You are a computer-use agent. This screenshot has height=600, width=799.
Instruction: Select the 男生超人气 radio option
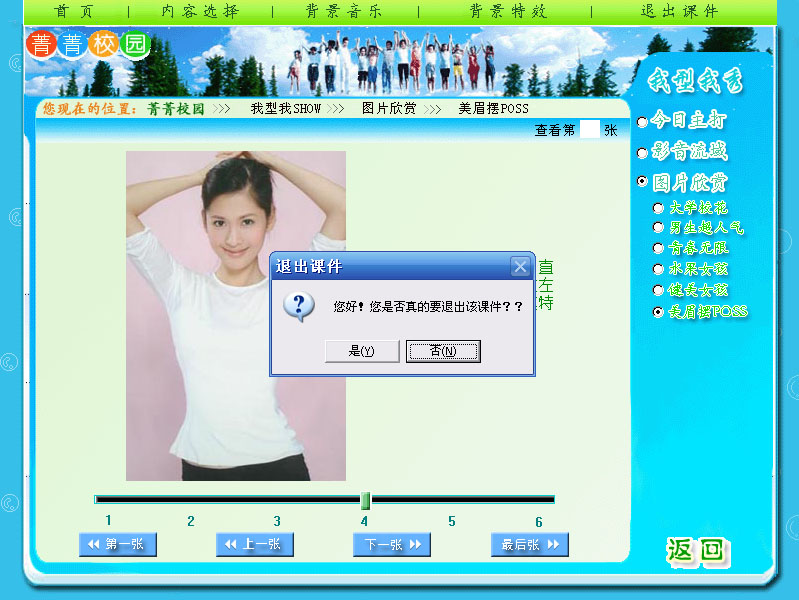[658, 227]
